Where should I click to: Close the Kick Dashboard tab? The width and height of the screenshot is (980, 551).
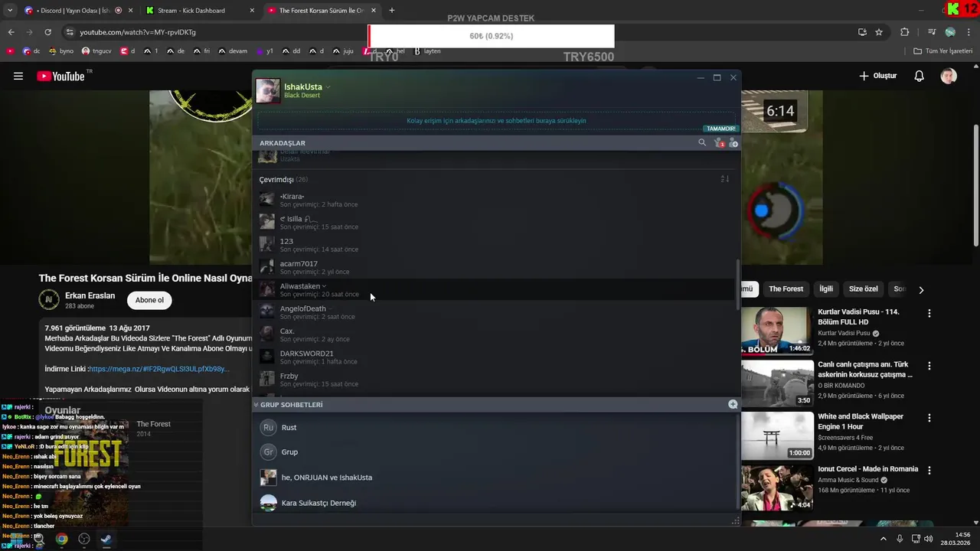[252, 11]
